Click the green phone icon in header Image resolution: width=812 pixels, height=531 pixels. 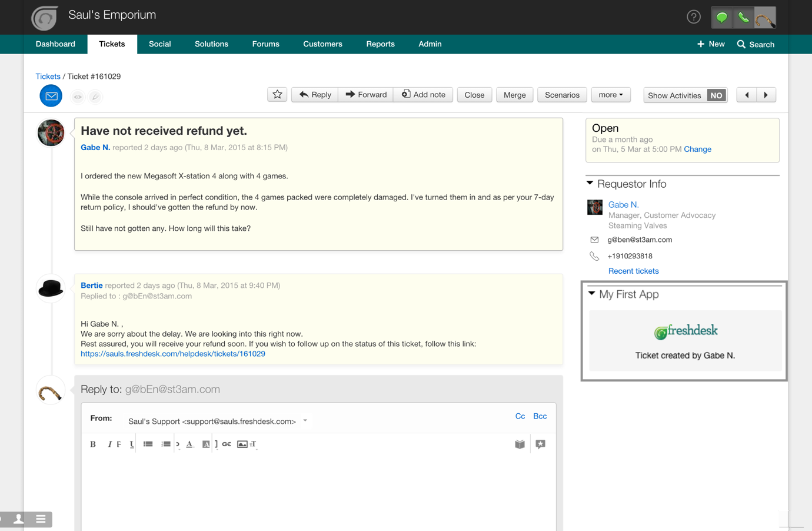(x=744, y=18)
